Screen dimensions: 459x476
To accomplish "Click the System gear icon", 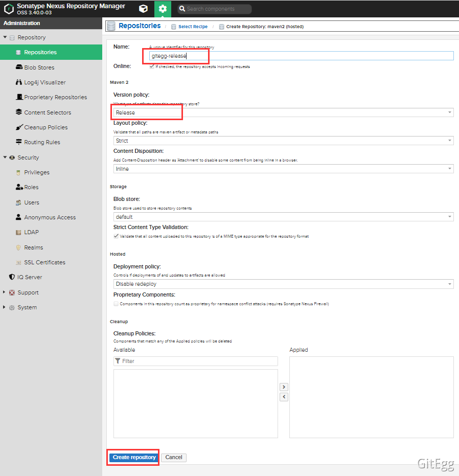I will point(12,307).
